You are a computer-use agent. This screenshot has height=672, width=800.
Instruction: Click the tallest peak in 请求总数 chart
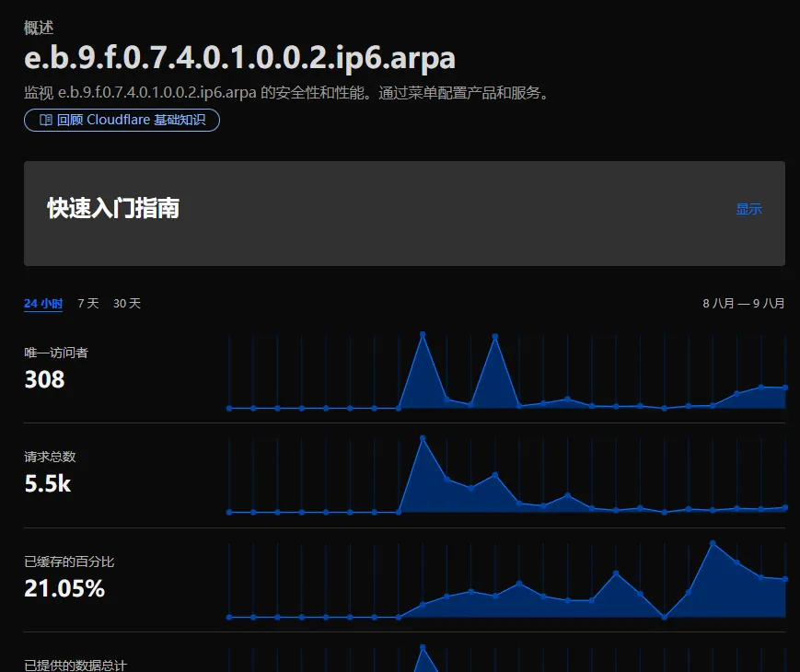[423, 438]
